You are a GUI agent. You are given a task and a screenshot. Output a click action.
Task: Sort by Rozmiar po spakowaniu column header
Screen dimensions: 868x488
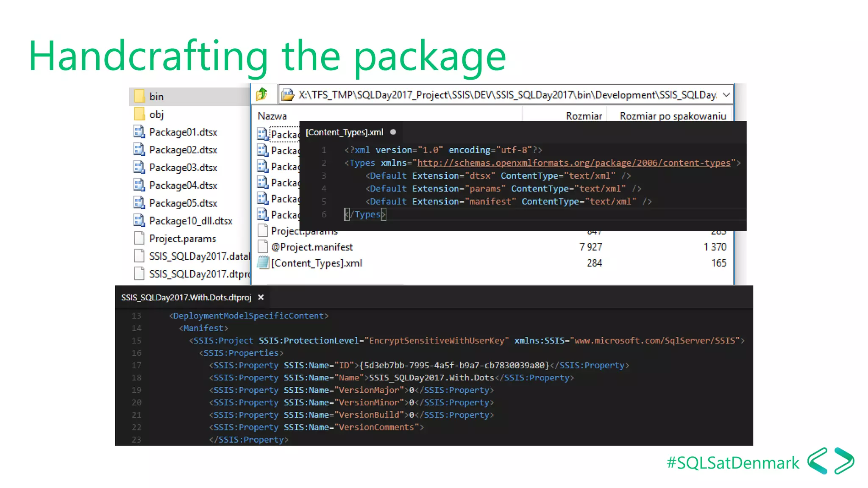coord(673,116)
